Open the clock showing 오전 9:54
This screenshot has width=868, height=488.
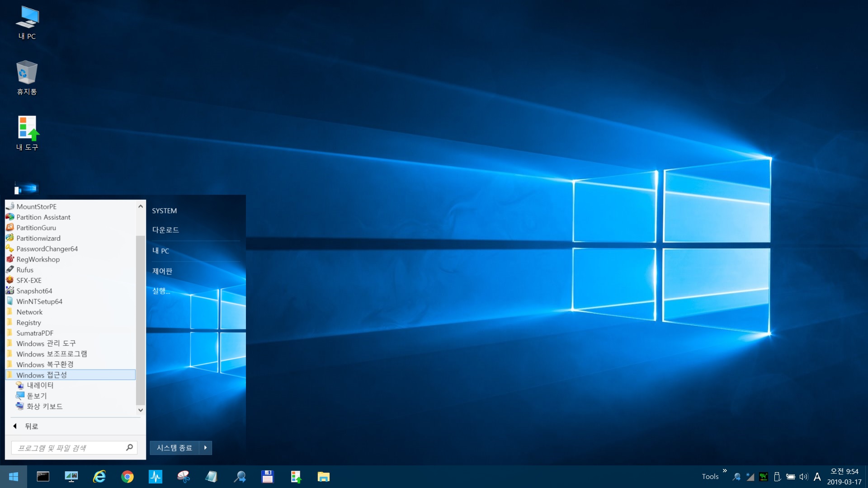(844, 477)
